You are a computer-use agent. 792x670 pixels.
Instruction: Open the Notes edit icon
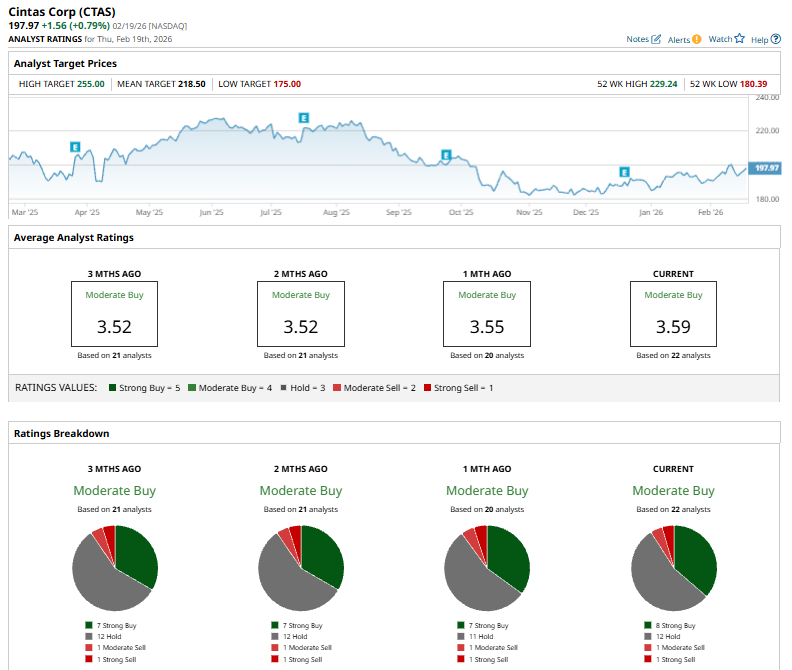click(x=656, y=39)
